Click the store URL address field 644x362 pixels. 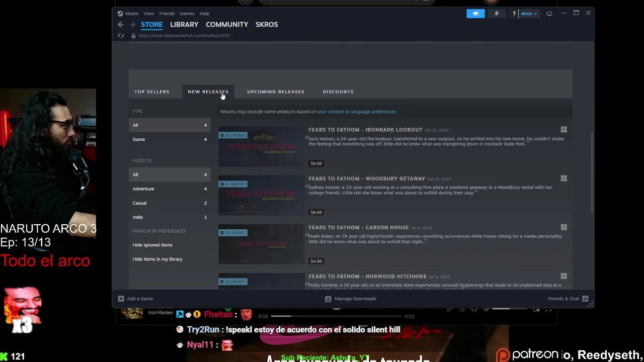point(184,36)
